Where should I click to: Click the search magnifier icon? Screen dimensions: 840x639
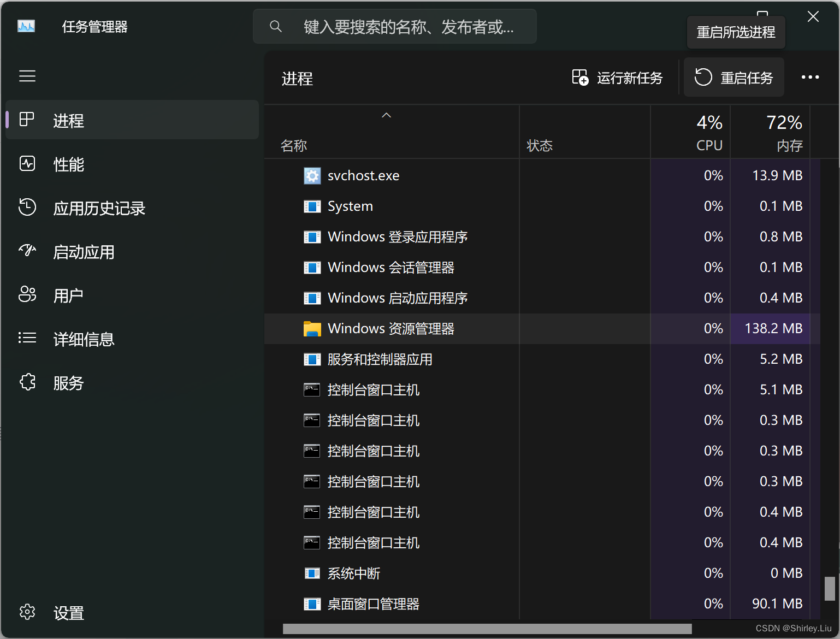coord(276,26)
